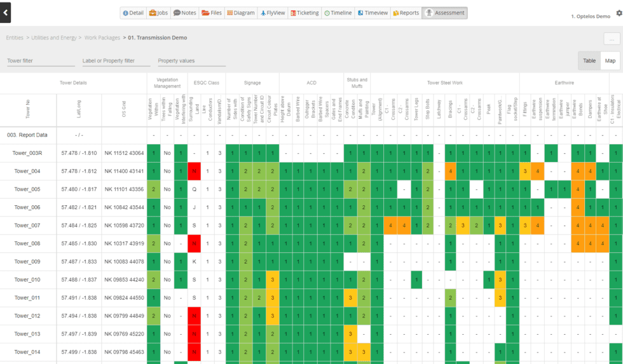
Task: Click the Detail info icon
Action: [126, 13]
